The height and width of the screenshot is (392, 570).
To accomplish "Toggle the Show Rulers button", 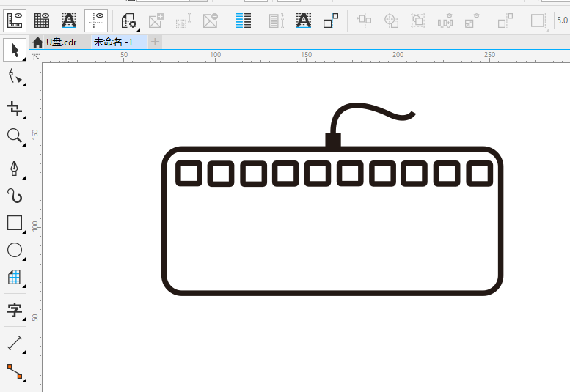I will point(15,21).
